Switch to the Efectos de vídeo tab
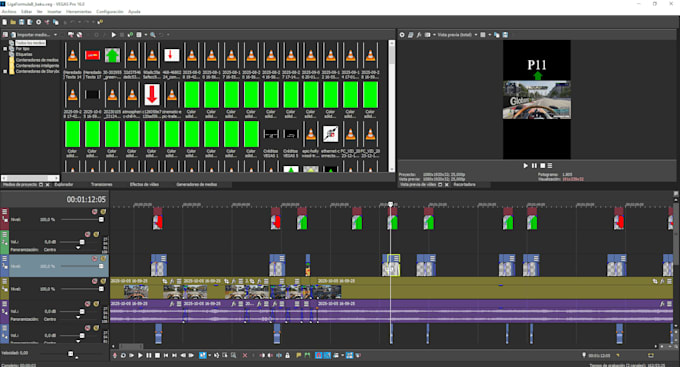Viewport: 680px width, 367px height. click(x=144, y=184)
